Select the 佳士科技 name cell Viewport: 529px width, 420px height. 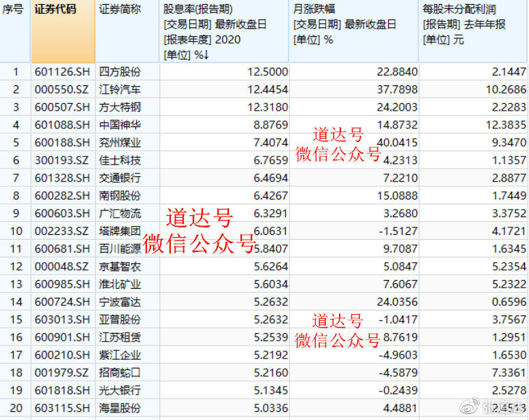click(x=120, y=160)
